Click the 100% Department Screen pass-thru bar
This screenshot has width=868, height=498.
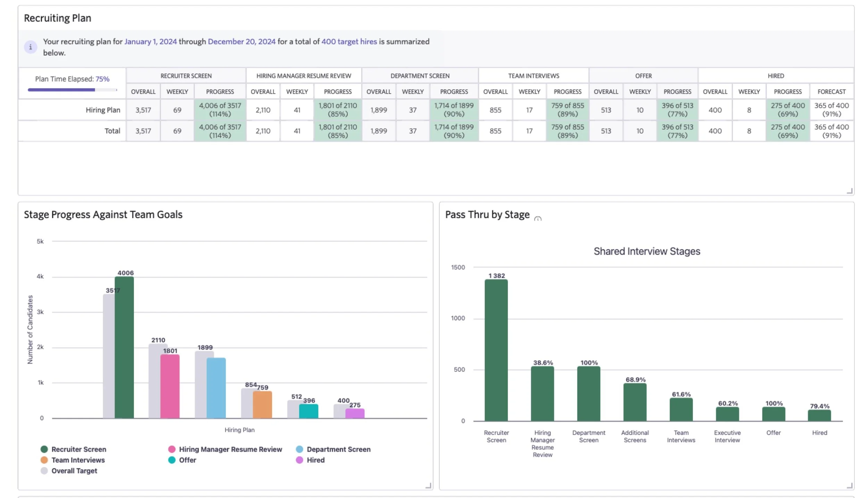point(589,393)
